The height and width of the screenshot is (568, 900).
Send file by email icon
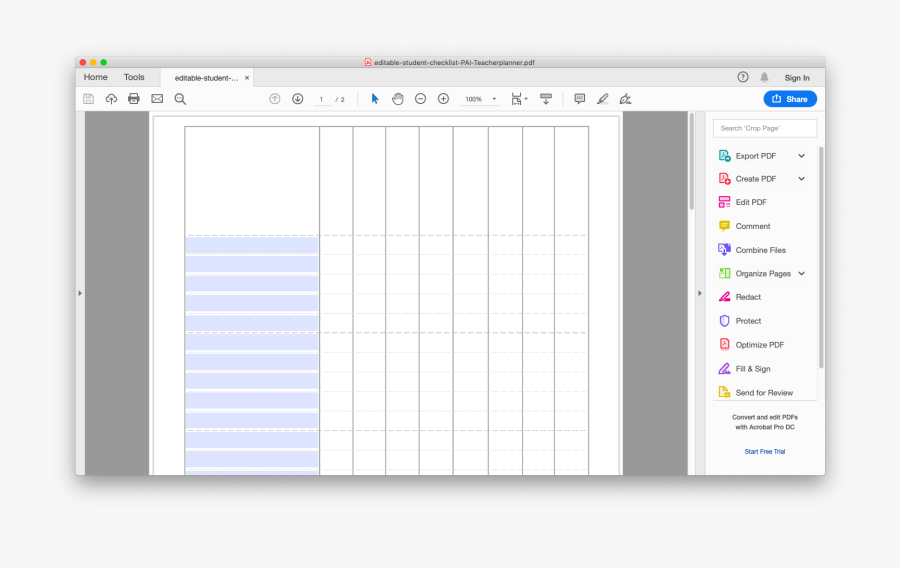pyautogui.click(x=157, y=99)
